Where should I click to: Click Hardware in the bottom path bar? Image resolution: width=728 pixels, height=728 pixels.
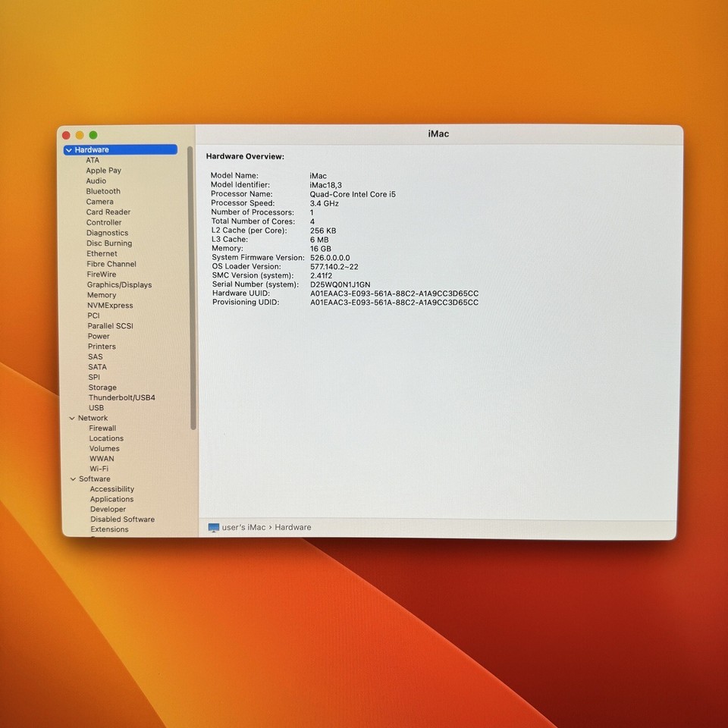293,528
